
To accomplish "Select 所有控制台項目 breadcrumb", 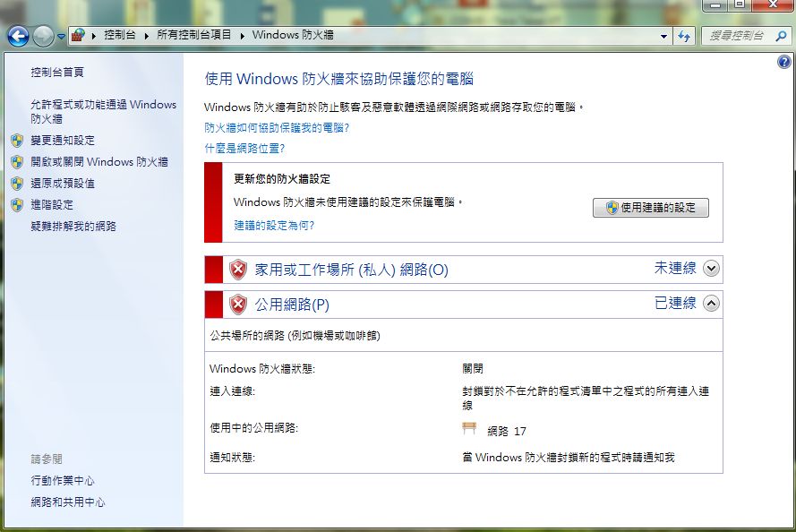I will point(194,35).
